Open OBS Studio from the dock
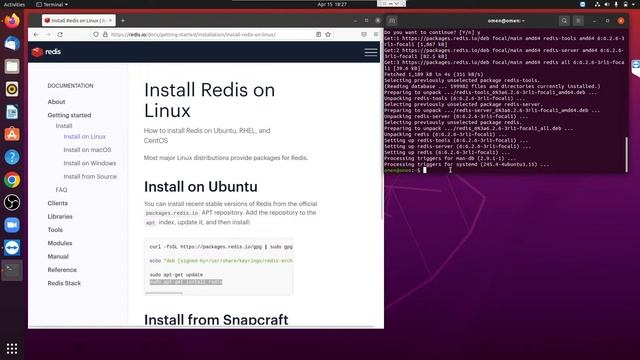Screen dimensions: 640x360 click(12, 202)
